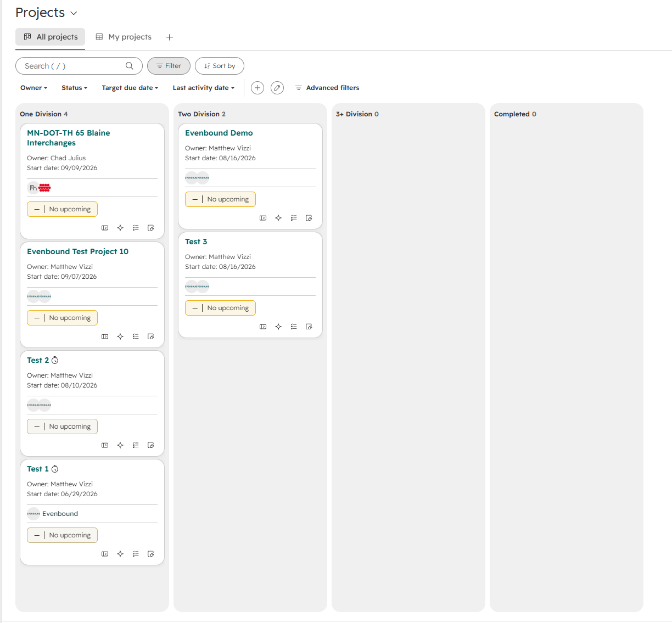Open the task list icon on Test 1 card
The height and width of the screenshot is (623, 672).
[x=136, y=554]
